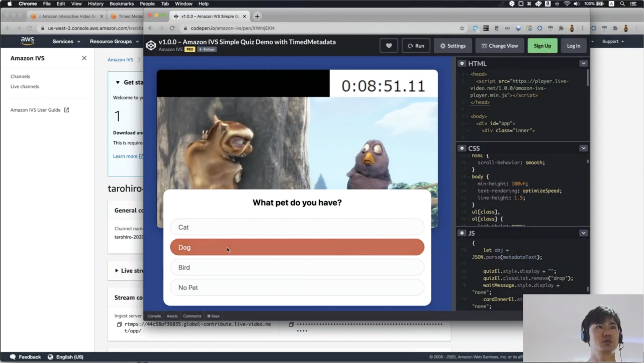Open the History menu in menu bar
644x363 pixels.
click(x=95, y=4)
